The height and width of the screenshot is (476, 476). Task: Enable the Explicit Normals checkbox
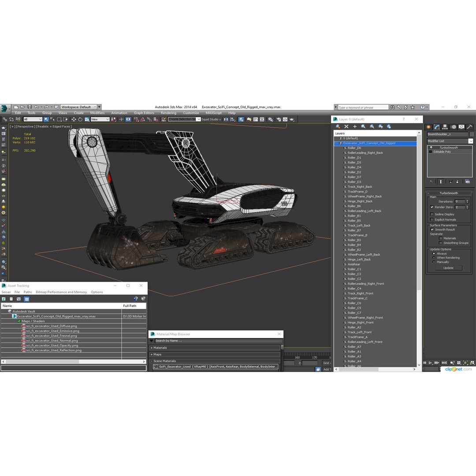click(432, 219)
